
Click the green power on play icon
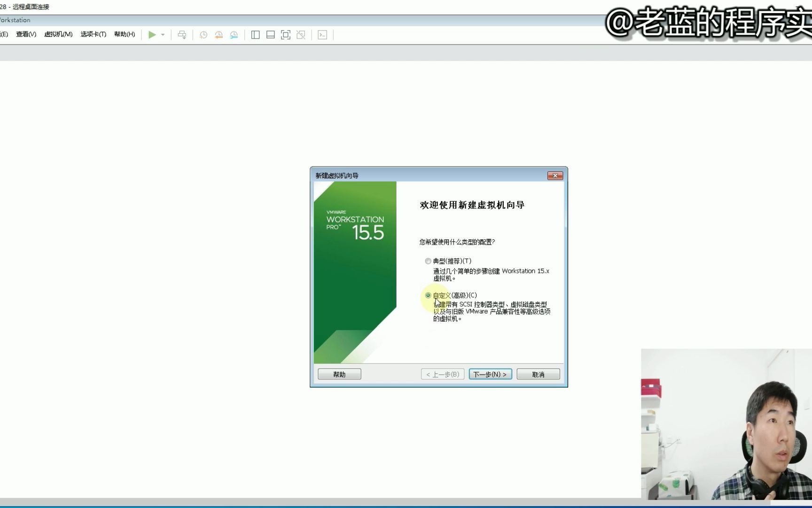pos(152,35)
